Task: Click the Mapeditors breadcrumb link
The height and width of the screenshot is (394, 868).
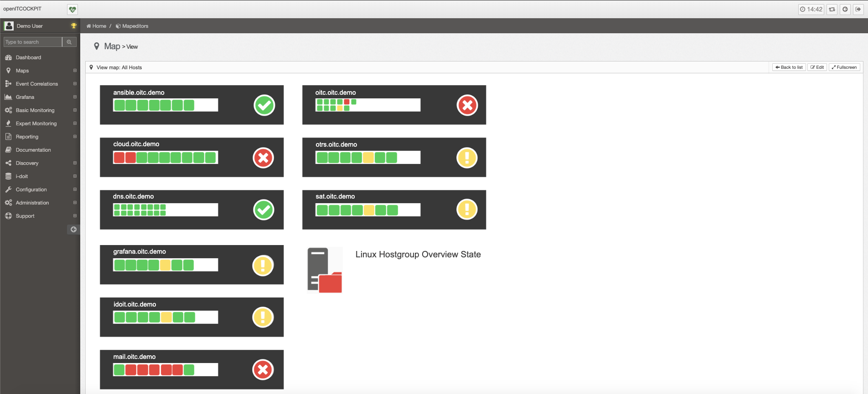Action: [x=132, y=26]
